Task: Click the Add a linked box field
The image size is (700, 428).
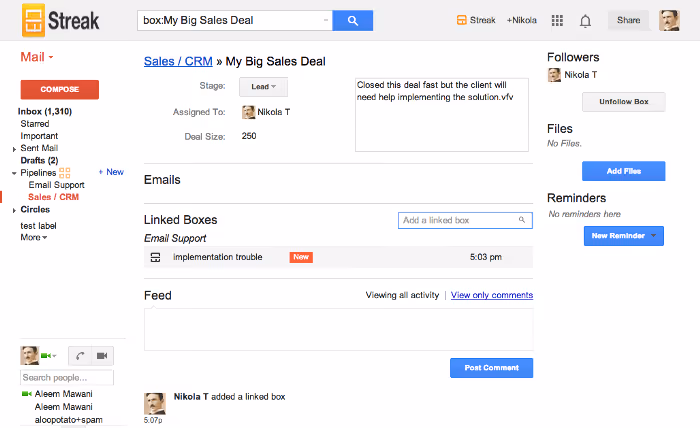Action: tap(465, 220)
